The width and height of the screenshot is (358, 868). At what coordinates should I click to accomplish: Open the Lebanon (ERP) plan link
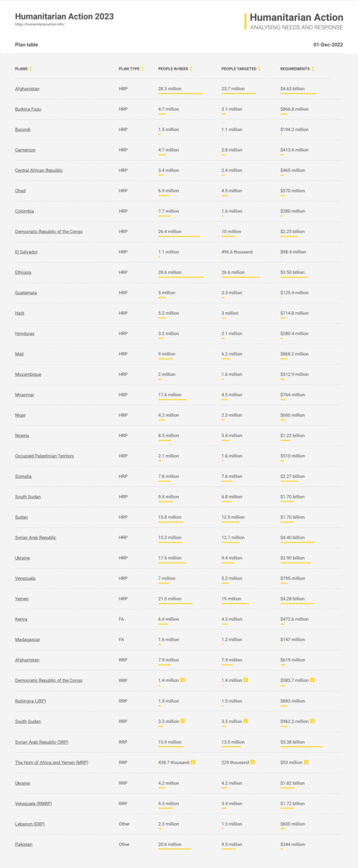30,824
